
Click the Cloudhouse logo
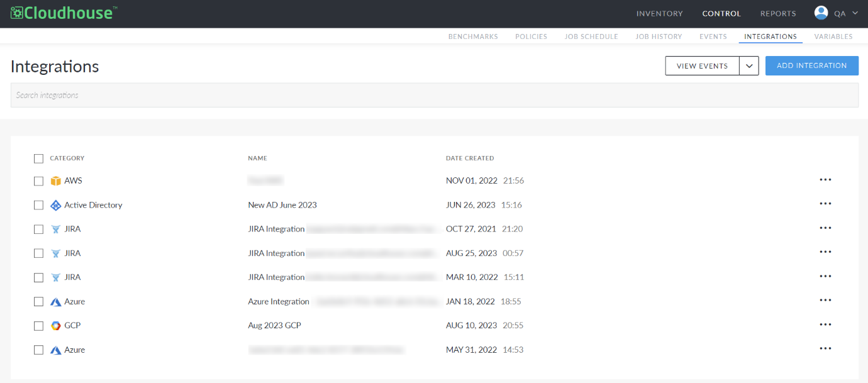[64, 13]
